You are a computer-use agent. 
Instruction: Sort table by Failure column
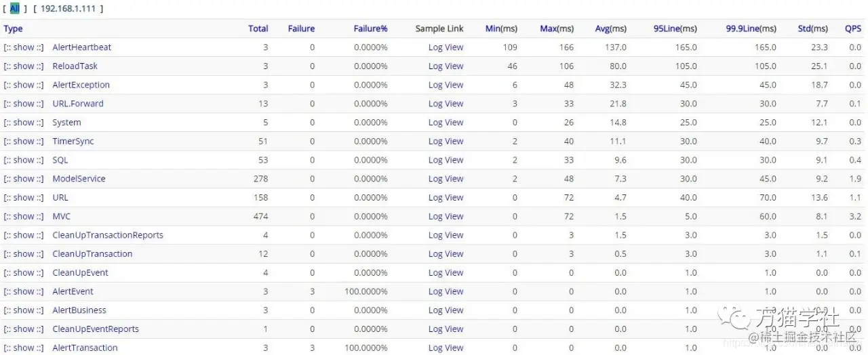coord(301,28)
